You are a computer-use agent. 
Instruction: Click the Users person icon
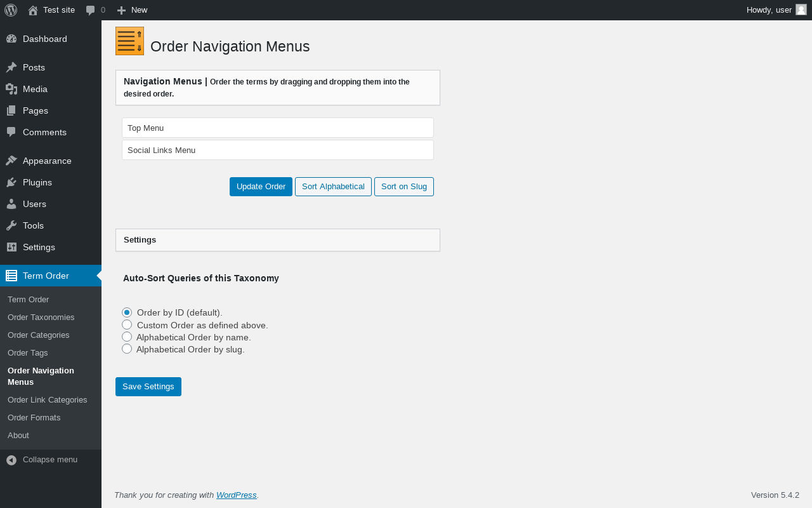[11, 204]
